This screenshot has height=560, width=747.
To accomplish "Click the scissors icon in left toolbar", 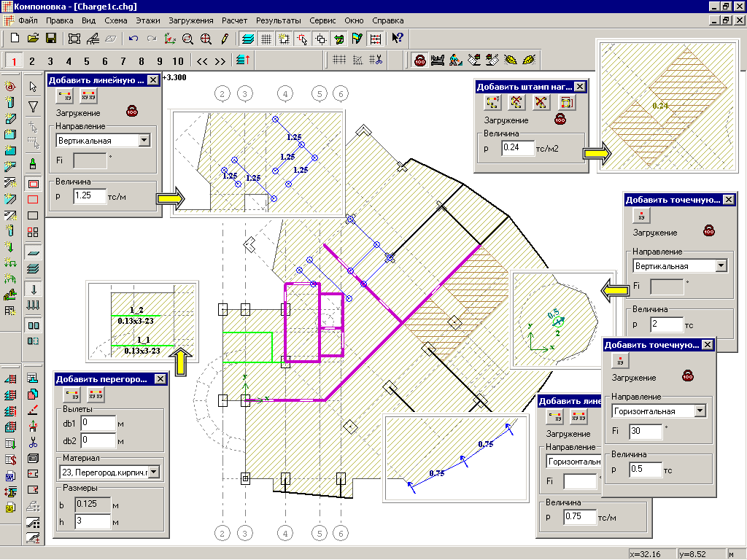I will (x=33, y=443).
